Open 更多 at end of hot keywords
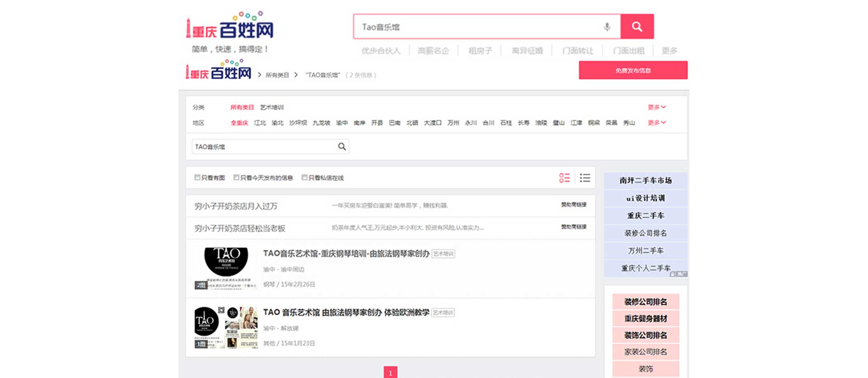The width and height of the screenshot is (868, 378). click(669, 51)
